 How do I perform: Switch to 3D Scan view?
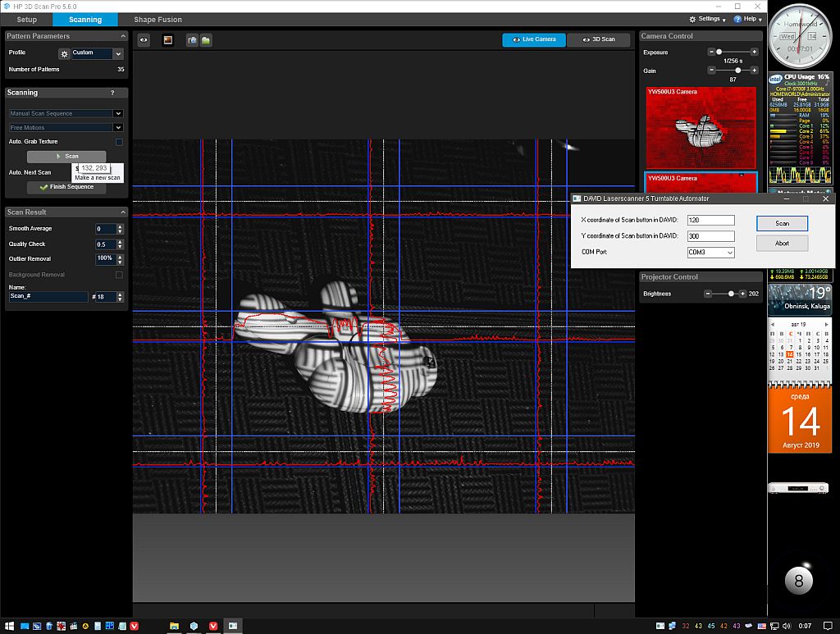pos(602,39)
